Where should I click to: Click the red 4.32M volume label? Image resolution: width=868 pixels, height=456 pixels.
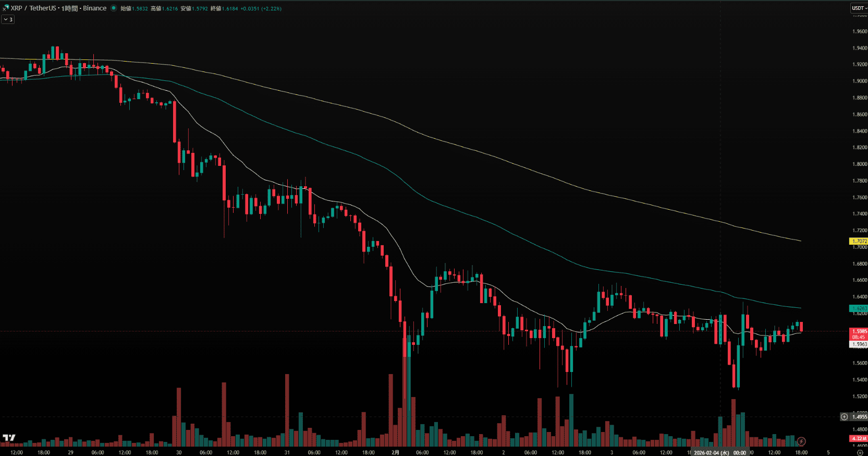859,439
